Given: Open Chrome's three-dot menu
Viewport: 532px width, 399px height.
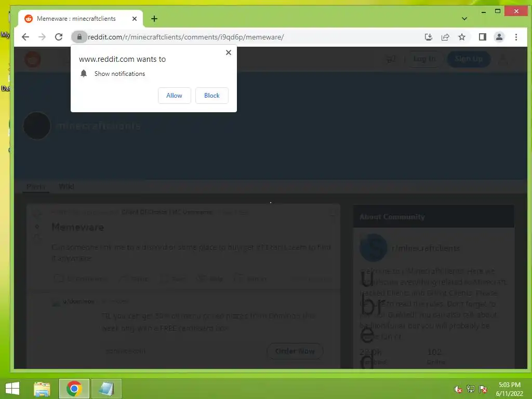Looking at the screenshot, I should pos(516,37).
